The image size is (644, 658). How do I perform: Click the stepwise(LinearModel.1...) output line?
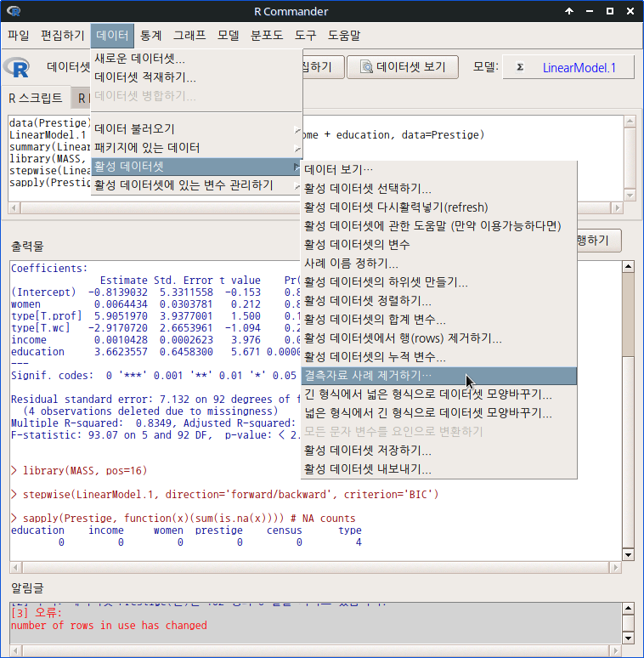point(226,494)
